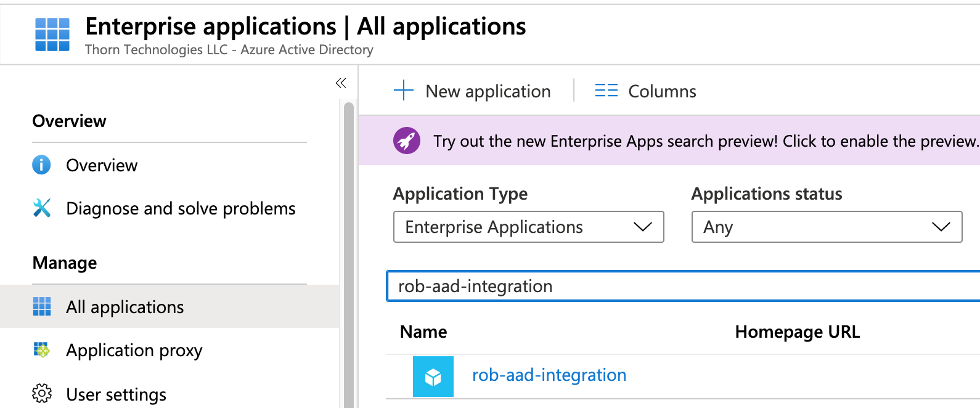Click chevron arrow of Any status dropdown
This screenshot has height=408, width=980.
[941, 227]
